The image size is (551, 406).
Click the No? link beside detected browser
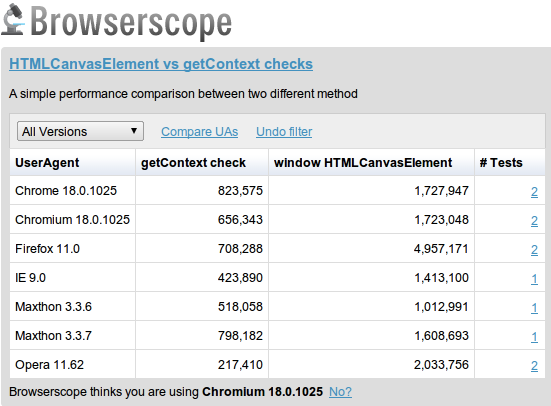tap(340, 392)
